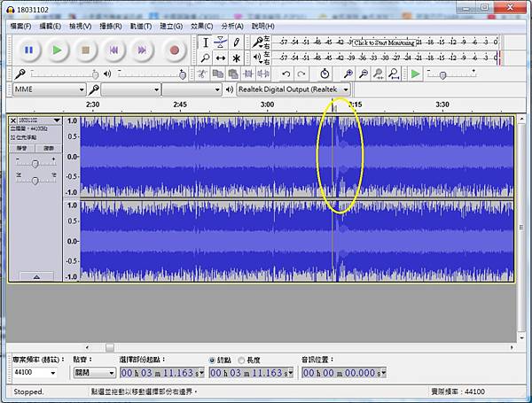
Task: Click the Pause transport button
Action: [27, 50]
